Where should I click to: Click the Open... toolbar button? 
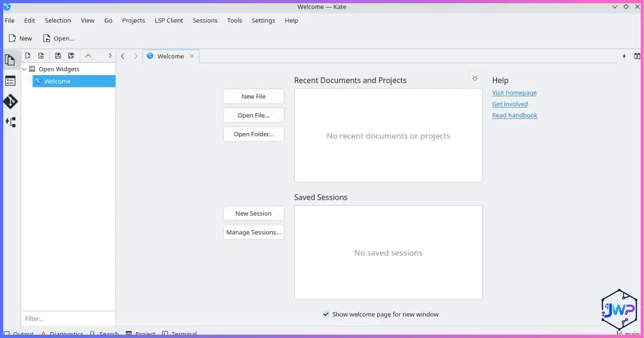pyautogui.click(x=58, y=38)
